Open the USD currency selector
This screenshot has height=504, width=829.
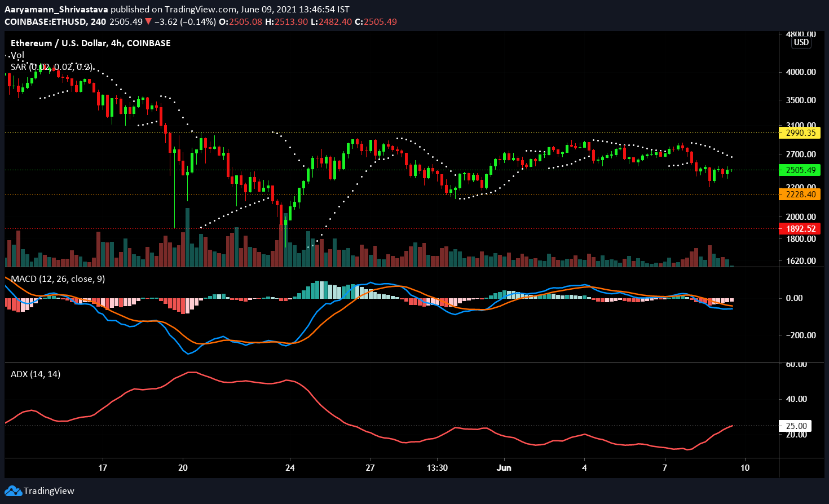click(801, 42)
